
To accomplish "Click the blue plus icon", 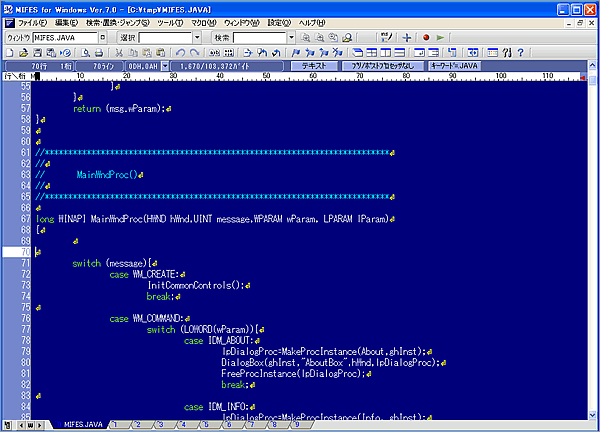I will (x=407, y=37).
